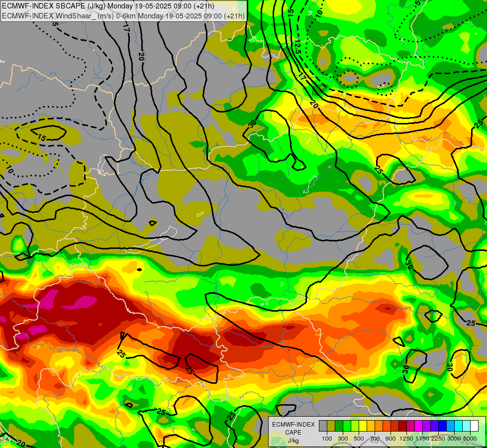The width and height of the screenshot is (487, 448).
Task: Click the sky blue swatch left of 3000
Action: (x=450, y=426)
